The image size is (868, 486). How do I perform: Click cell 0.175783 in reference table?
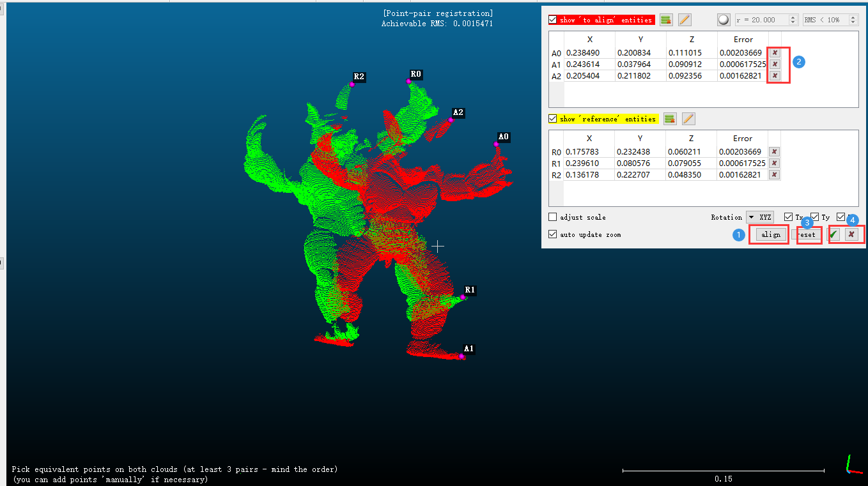[x=589, y=152]
